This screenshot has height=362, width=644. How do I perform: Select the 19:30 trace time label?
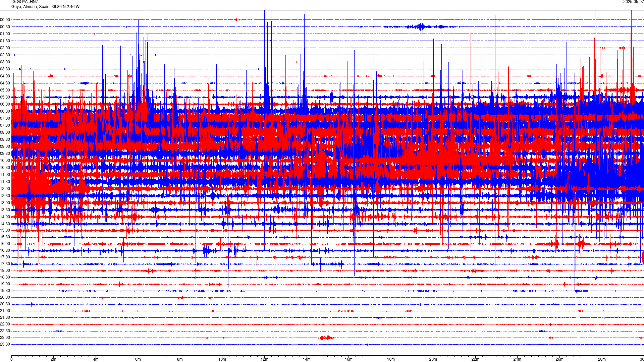coord(5,291)
